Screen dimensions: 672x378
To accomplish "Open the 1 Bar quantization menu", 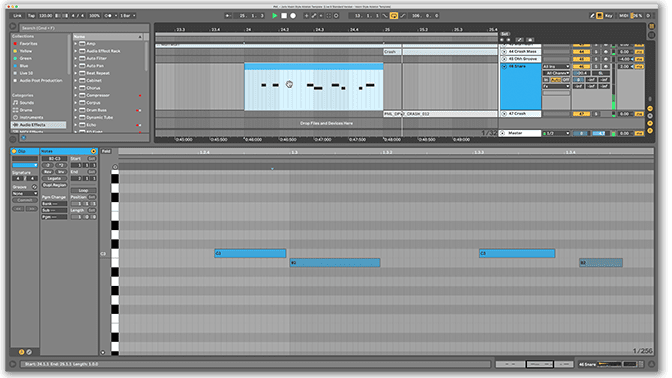I will (x=127, y=15).
